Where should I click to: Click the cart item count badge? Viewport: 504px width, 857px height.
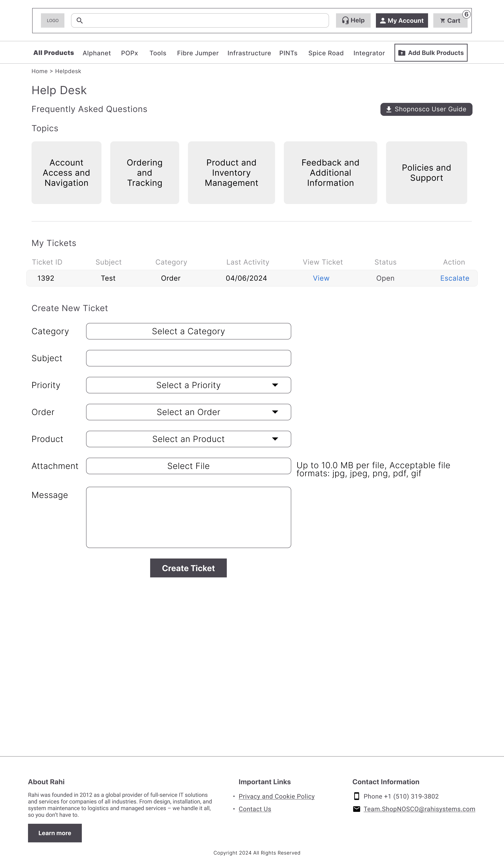[x=466, y=14]
